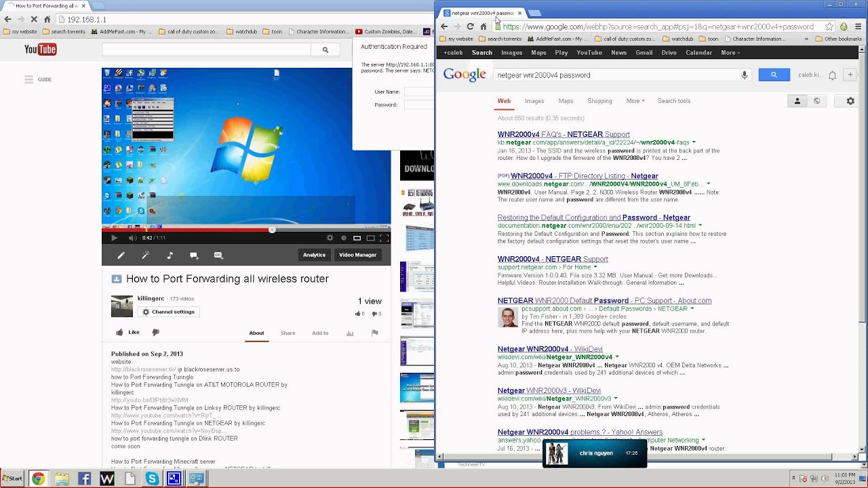868x488 pixels.
Task: Open Windows Explorer from taskbar
Action: point(62,479)
